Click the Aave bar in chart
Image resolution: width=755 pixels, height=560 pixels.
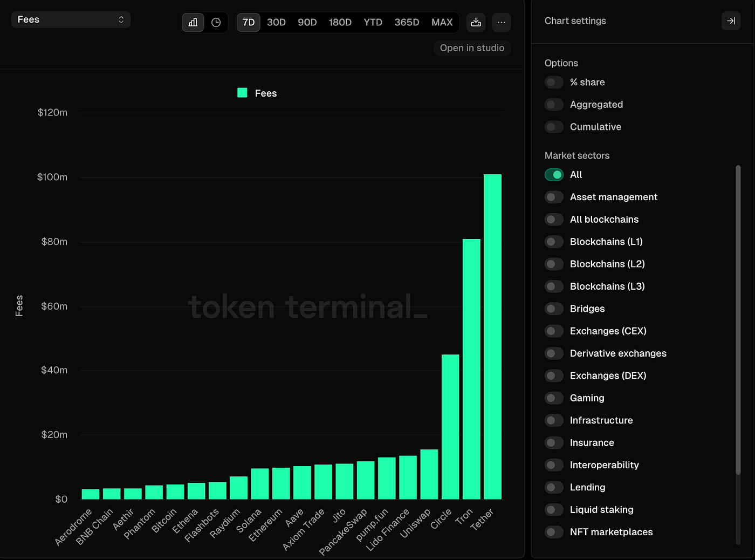click(302, 482)
